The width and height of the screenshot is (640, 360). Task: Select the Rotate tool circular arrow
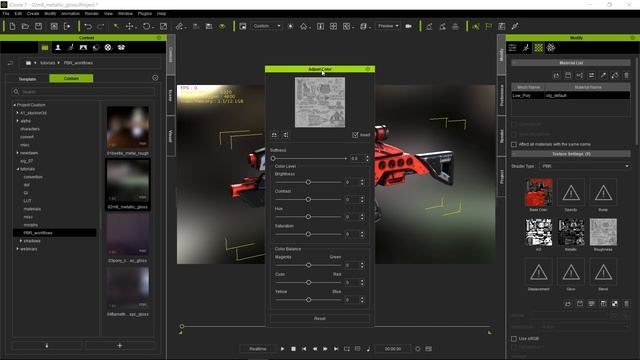click(x=146, y=27)
